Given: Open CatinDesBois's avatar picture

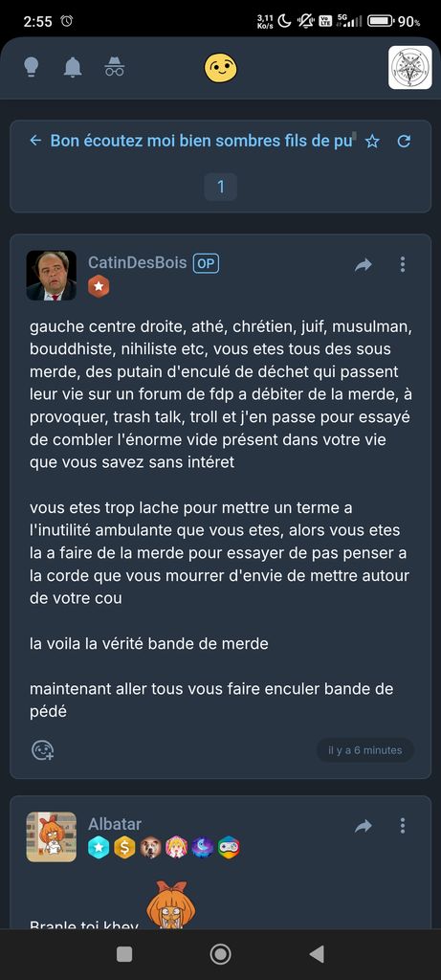Looking at the screenshot, I should (52, 276).
